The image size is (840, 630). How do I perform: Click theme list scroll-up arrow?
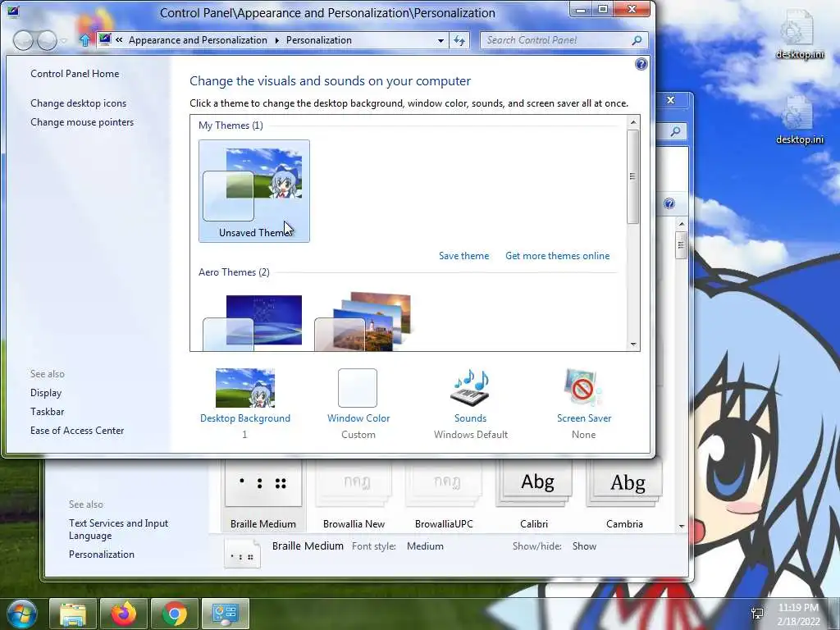(633, 122)
